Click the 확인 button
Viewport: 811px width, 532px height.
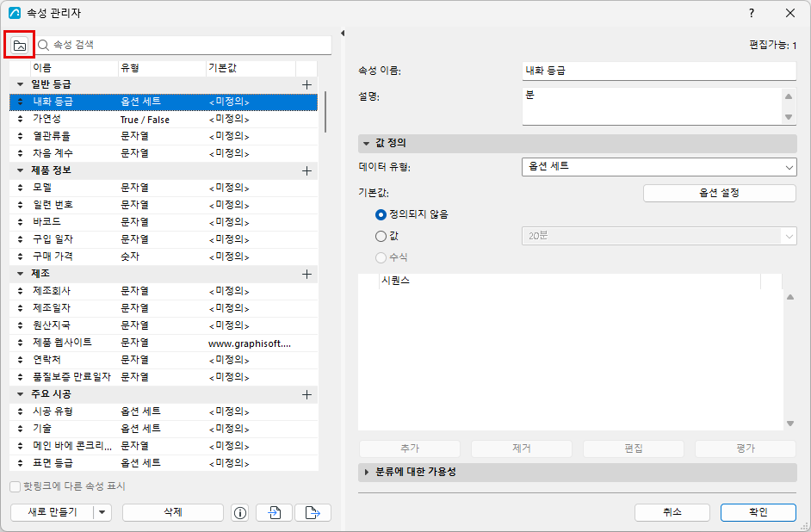click(758, 513)
